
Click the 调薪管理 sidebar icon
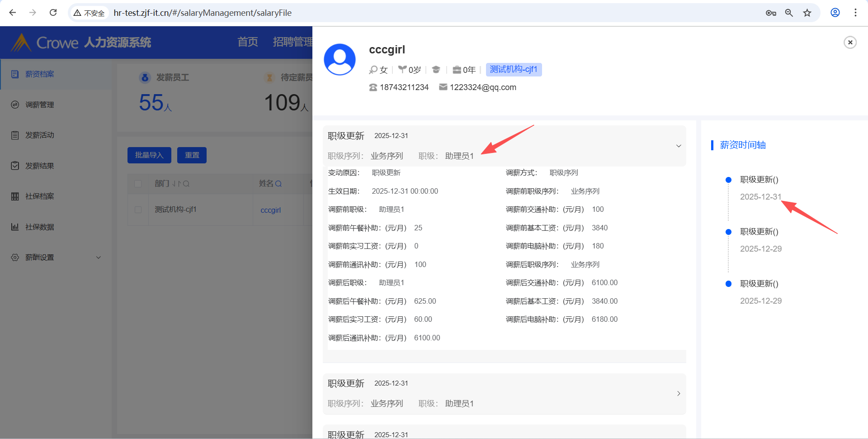[x=15, y=105]
